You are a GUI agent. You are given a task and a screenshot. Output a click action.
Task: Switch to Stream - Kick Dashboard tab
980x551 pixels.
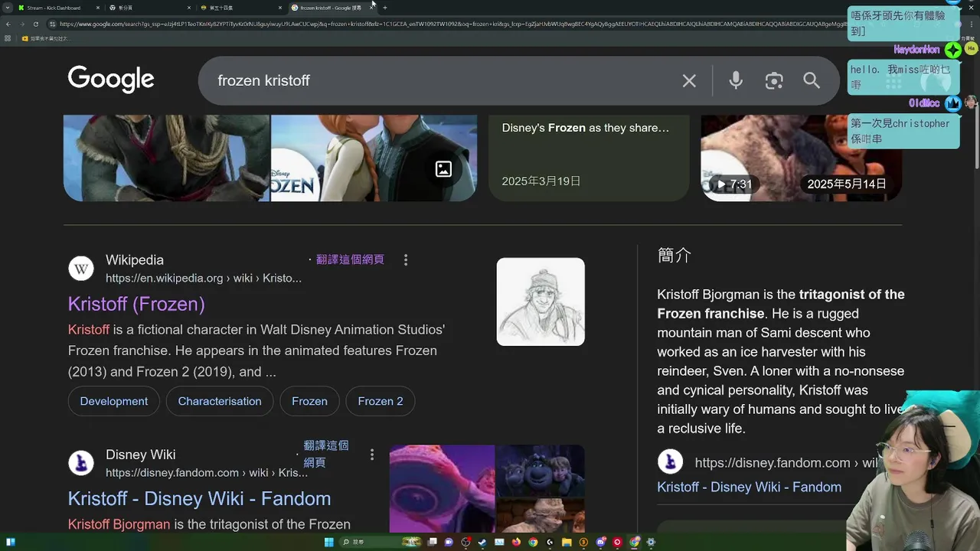(60, 8)
